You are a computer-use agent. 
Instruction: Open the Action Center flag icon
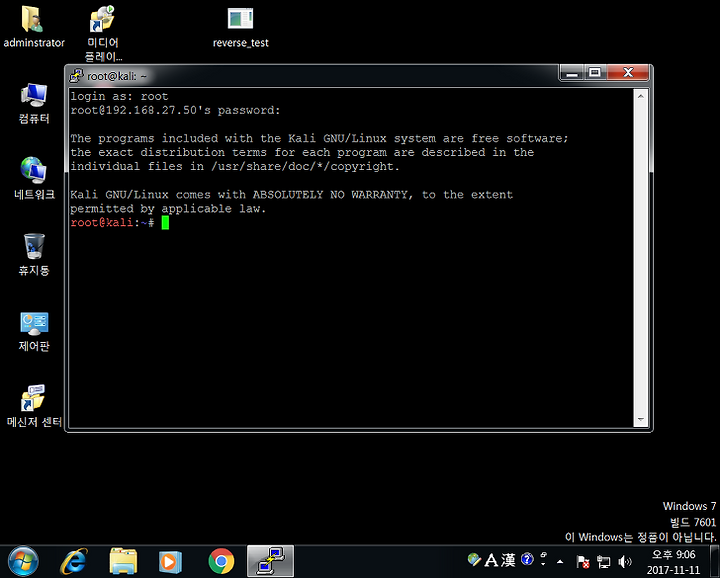(x=583, y=561)
